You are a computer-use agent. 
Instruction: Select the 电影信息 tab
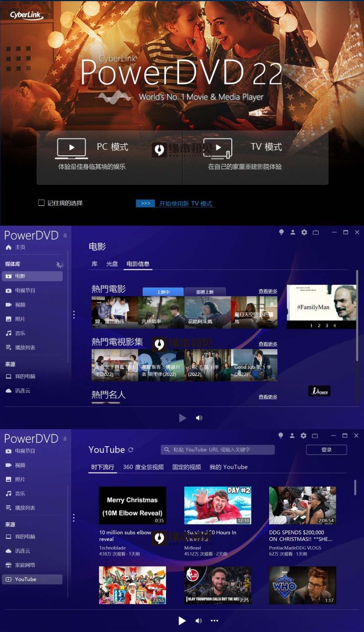pyautogui.click(x=138, y=264)
